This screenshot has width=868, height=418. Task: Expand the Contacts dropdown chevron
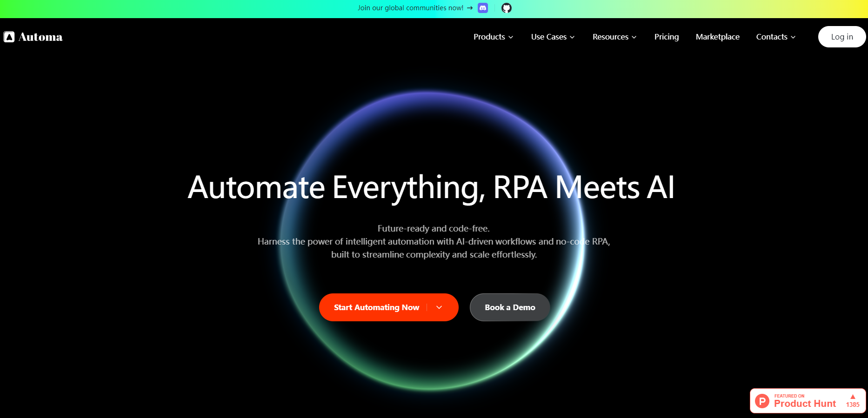point(793,37)
